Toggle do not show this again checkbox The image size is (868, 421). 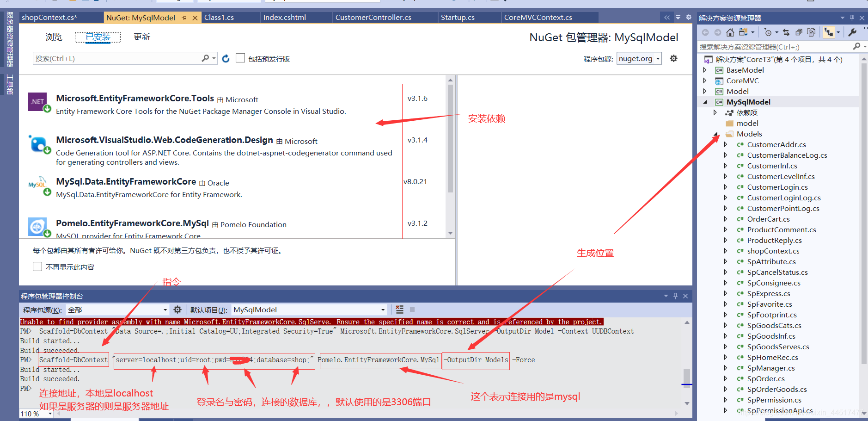point(37,266)
